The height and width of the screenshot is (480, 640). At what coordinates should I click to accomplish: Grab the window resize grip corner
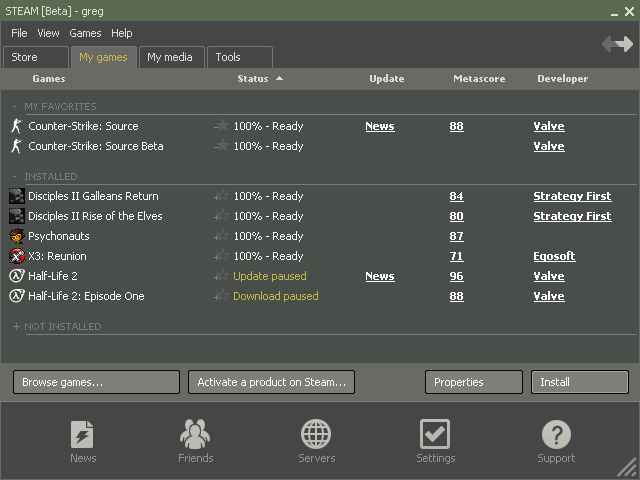626,468
